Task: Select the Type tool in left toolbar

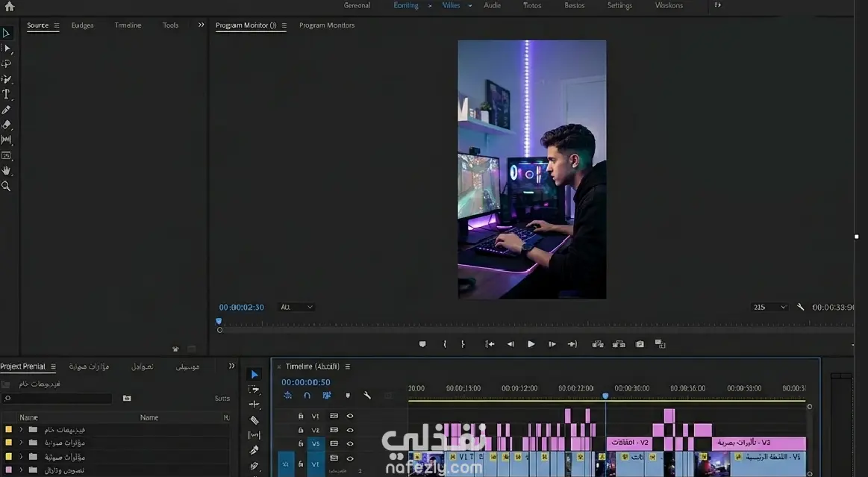Action: pyautogui.click(x=6, y=95)
